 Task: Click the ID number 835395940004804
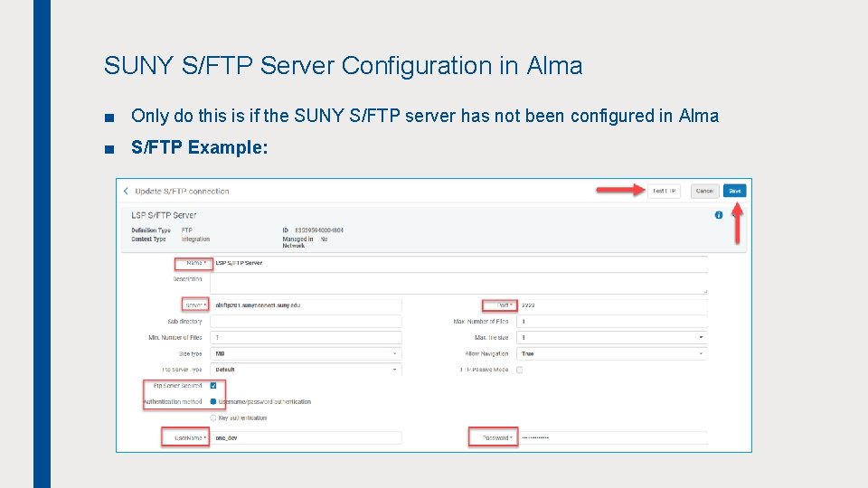coord(319,230)
